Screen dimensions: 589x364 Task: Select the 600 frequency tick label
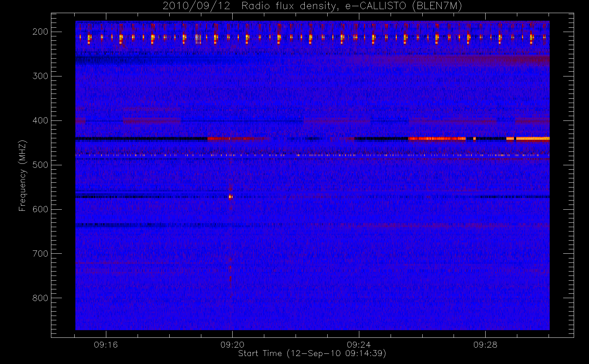(40, 209)
